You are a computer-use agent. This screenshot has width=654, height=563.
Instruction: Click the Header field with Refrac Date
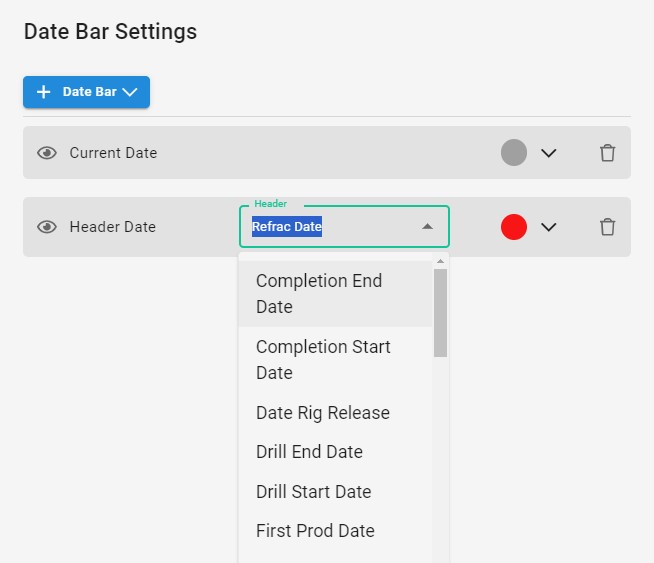[x=344, y=226]
